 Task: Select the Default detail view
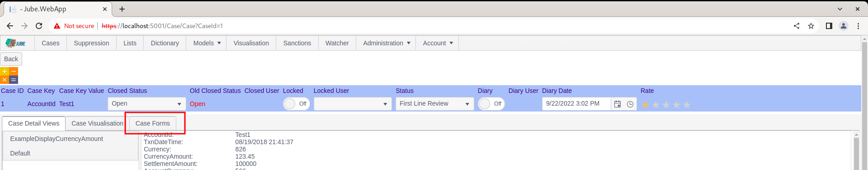click(x=71, y=153)
